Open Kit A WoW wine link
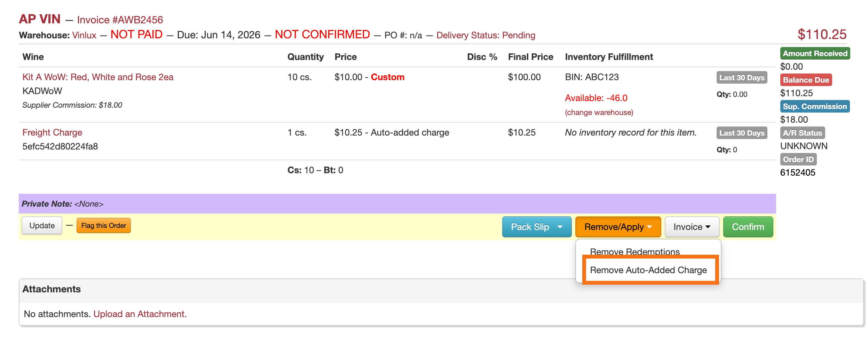This screenshot has height=338, width=868. pos(98,77)
